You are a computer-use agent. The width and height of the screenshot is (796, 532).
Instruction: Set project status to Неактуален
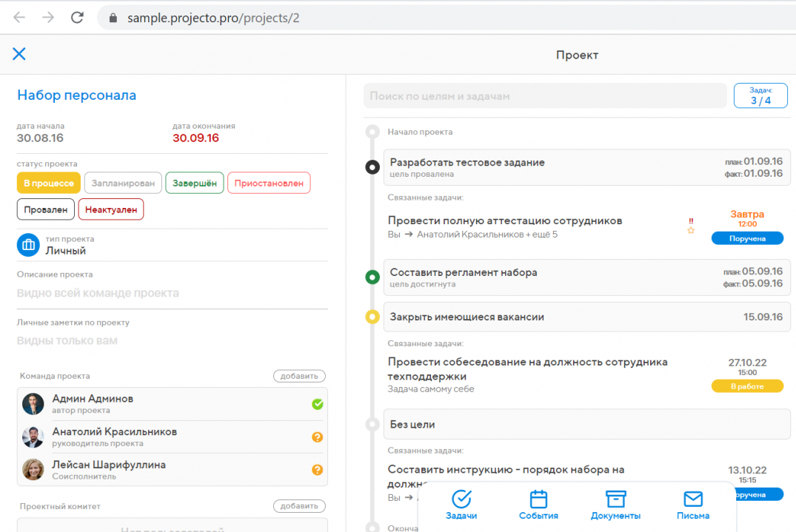click(x=111, y=209)
